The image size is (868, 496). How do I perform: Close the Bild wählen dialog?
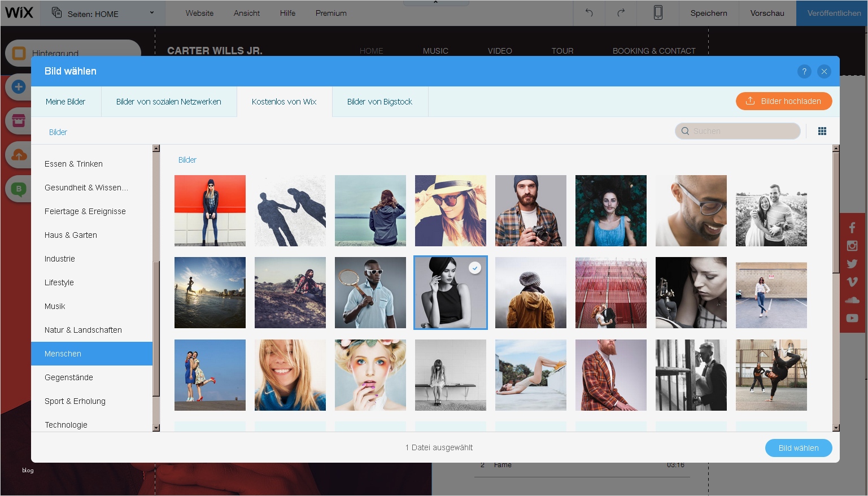coord(824,71)
